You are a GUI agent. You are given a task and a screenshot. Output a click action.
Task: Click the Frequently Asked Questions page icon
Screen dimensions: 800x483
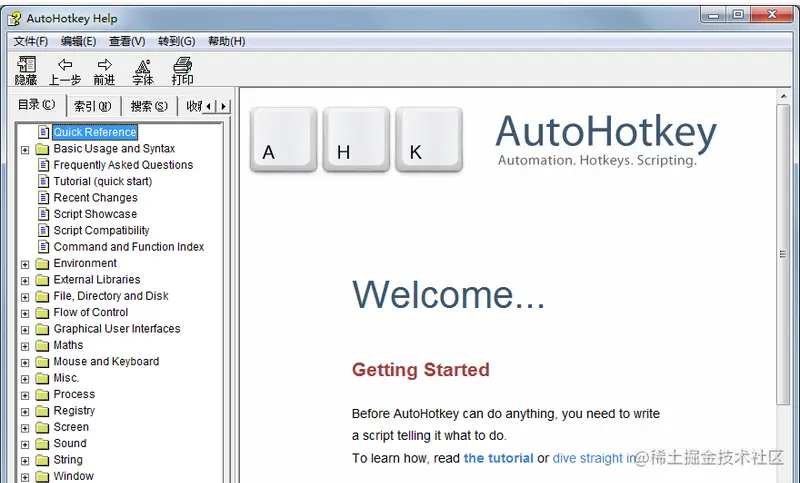pos(44,165)
